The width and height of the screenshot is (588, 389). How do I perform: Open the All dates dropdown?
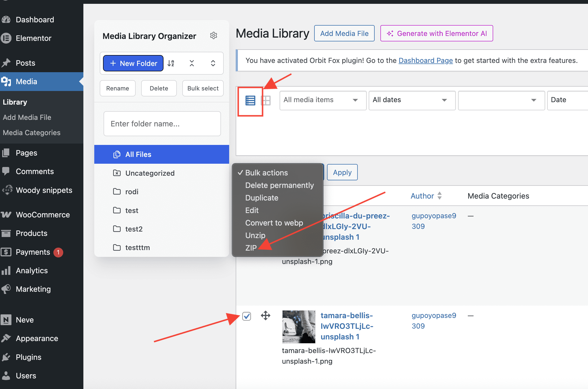pos(412,100)
